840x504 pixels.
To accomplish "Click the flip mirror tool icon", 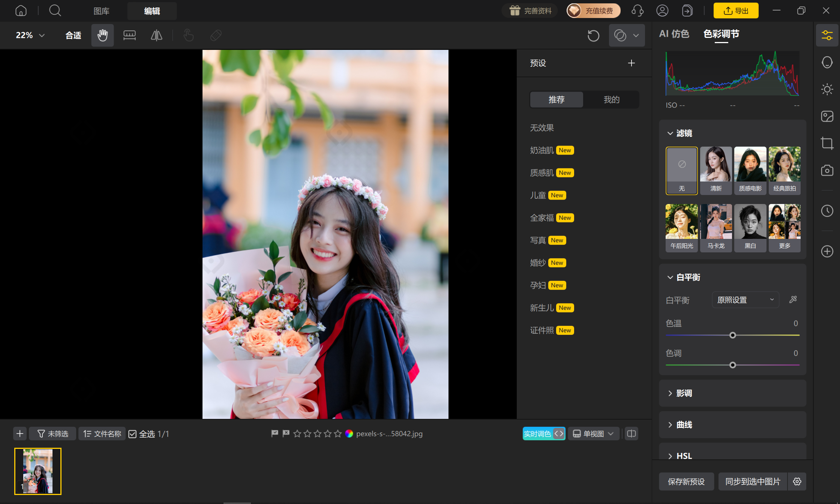I will pos(156,35).
